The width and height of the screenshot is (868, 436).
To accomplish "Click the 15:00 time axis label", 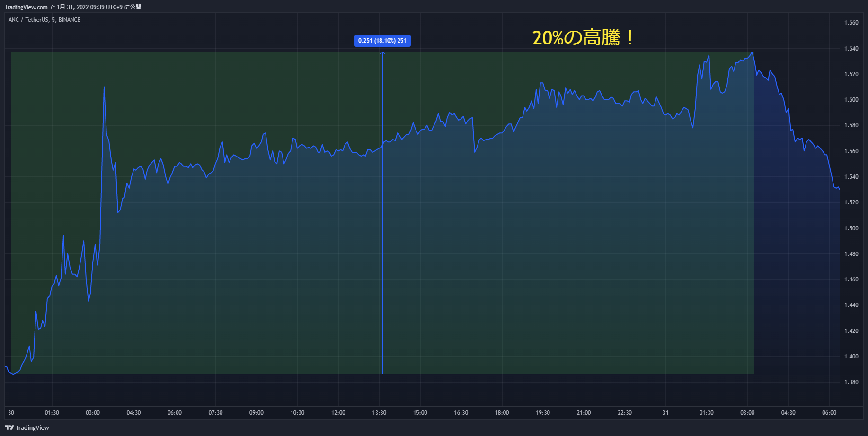I will [420, 413].
